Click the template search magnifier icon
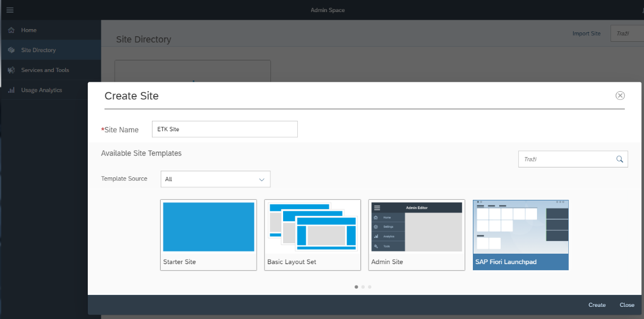 pyautogui.click(x=620, y=159)
